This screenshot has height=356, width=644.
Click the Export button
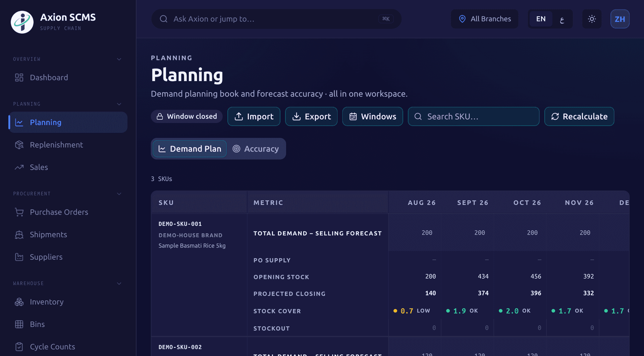(x=311, y=116)
